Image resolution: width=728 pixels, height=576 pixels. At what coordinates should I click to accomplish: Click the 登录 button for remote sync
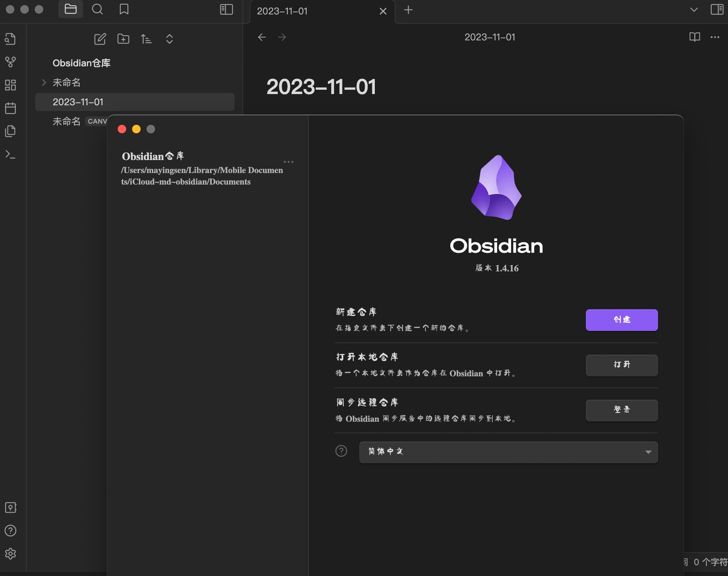[622, 410]
